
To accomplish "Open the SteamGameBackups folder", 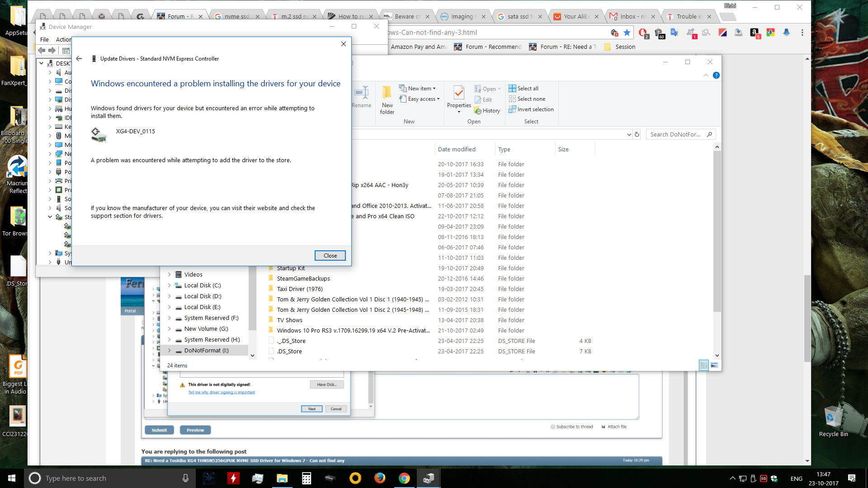I will [303, 279].
